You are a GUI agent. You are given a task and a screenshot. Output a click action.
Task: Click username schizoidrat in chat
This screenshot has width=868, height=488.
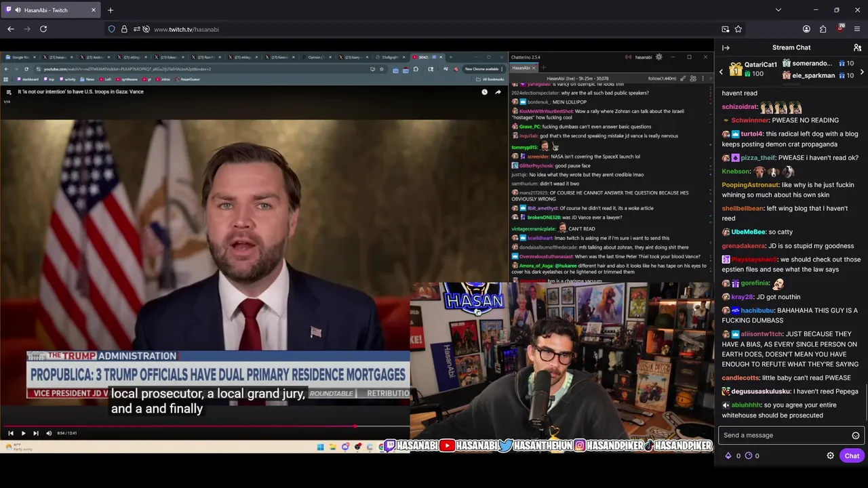pos(740,107)
